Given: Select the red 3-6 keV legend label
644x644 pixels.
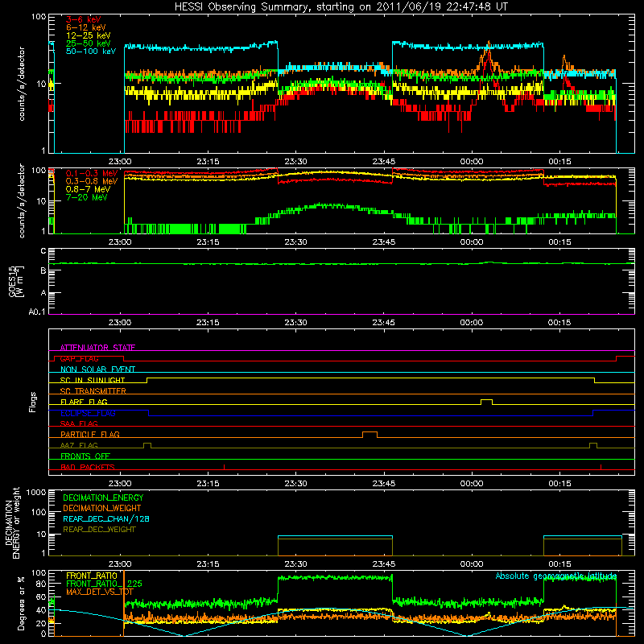Looking at the screenshot, I should coord(84,19).
